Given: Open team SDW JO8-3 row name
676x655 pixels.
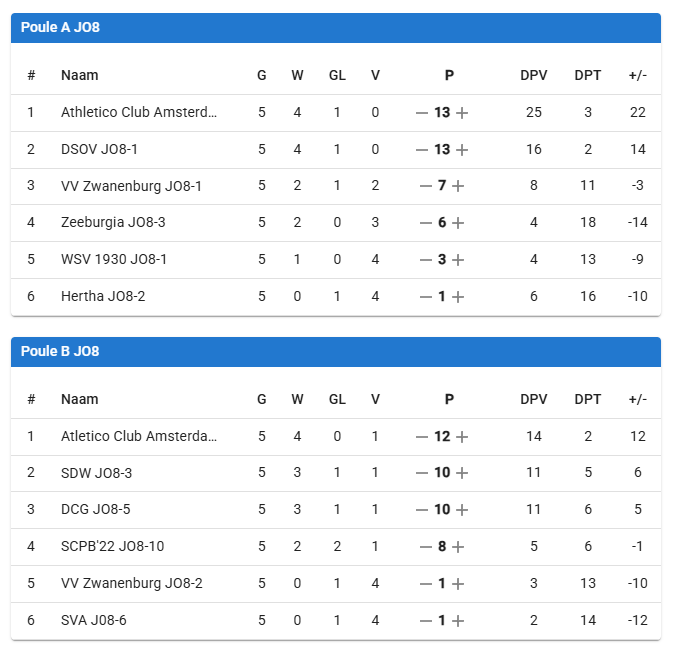Looking at the screenshot, I should pos(96,473).
